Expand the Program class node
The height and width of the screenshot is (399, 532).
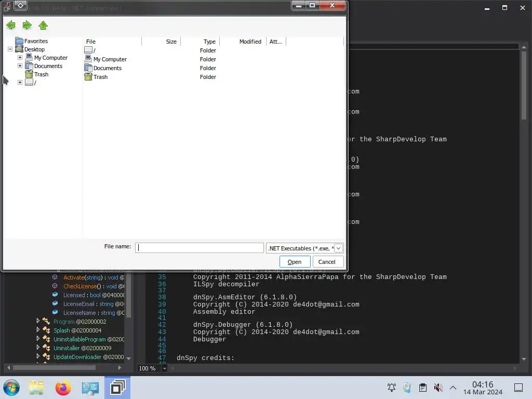38,321
